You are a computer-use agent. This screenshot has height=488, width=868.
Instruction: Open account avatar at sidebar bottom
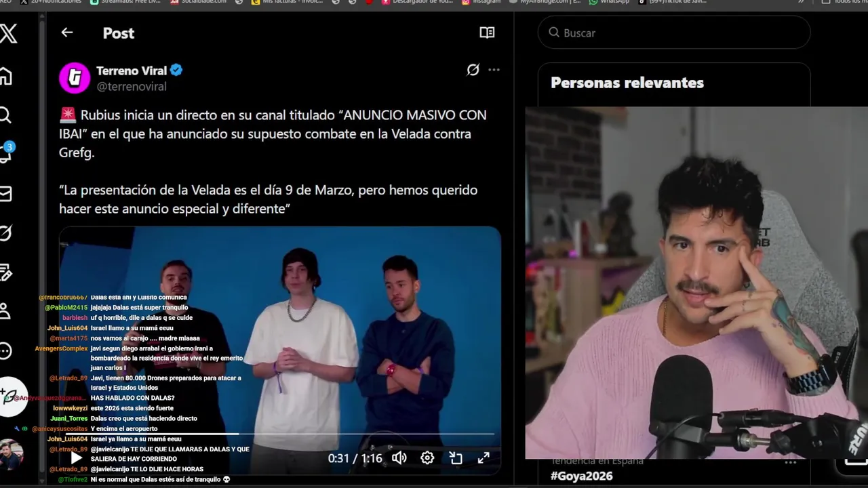tap(10, 455)
